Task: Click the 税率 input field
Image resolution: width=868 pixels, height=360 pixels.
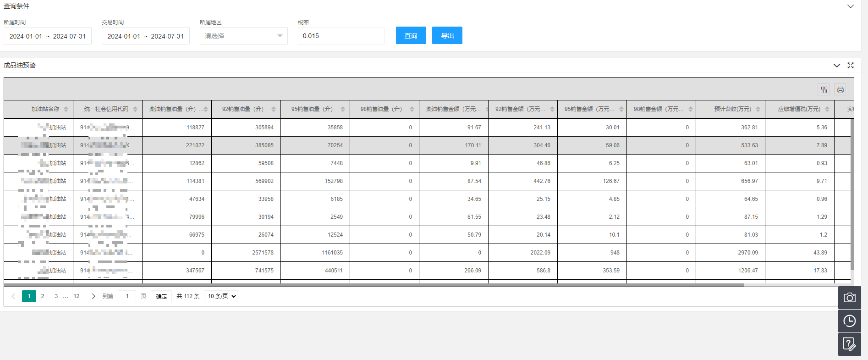Action: pos(341,36)
